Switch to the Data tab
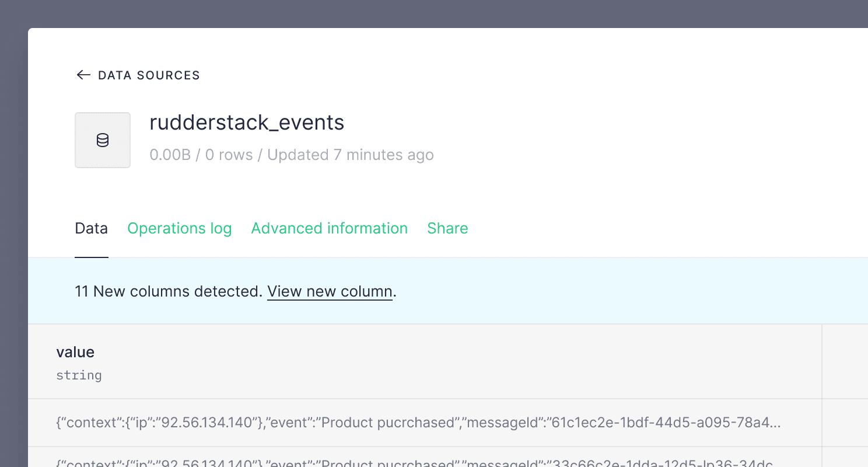868x467 pixels. coord(91,228)
